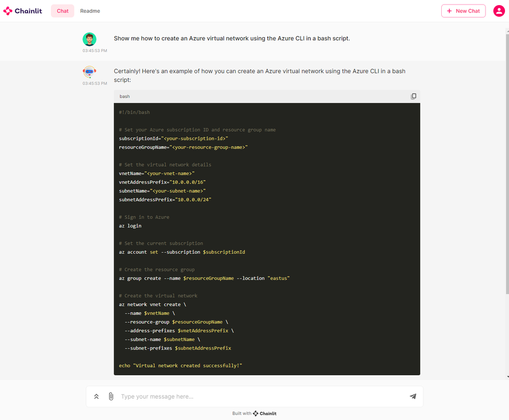The height and width of the screenshot is (420, 509).
Task: Copy the bash code block
Action: pyautogui.click(x=413, y=96)
